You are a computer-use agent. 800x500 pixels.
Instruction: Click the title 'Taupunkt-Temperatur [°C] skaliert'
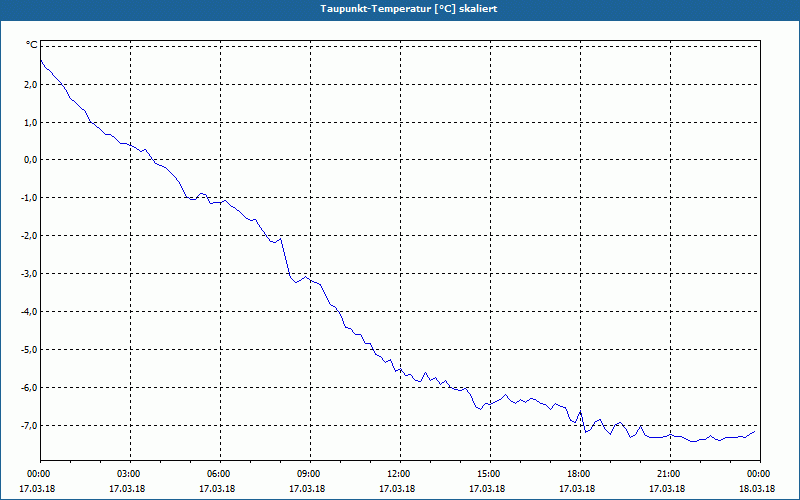(409, 9)
